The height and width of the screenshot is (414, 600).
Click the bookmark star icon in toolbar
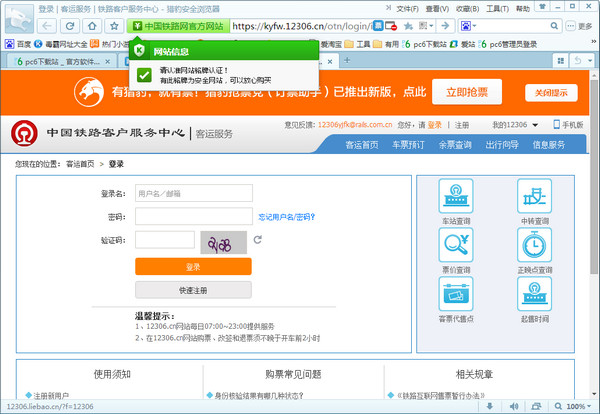(116, 25)
